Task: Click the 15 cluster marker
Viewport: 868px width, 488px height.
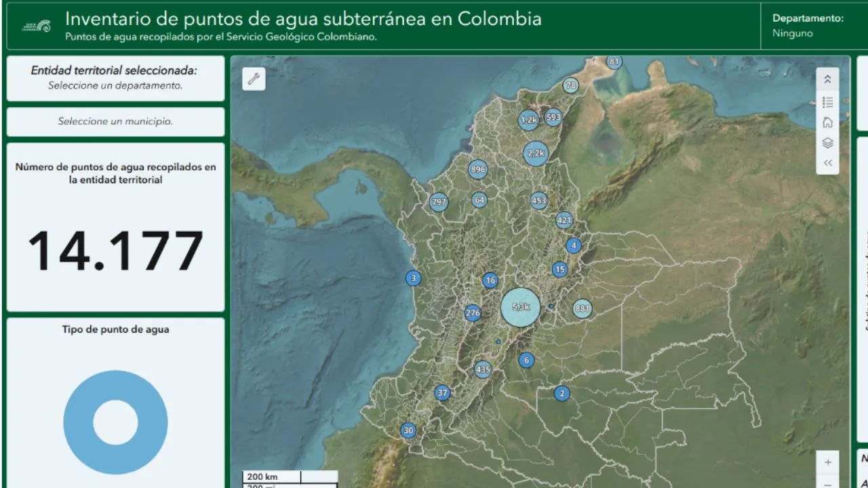Action: pyautogui.click(x=559, y=270)
